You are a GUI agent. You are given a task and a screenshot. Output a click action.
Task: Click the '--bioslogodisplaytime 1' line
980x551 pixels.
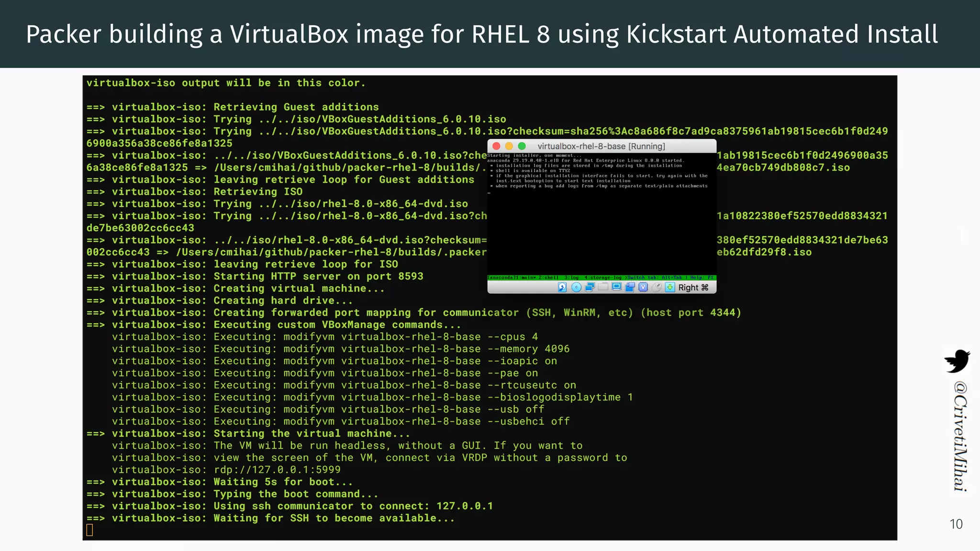coord(372,397)
